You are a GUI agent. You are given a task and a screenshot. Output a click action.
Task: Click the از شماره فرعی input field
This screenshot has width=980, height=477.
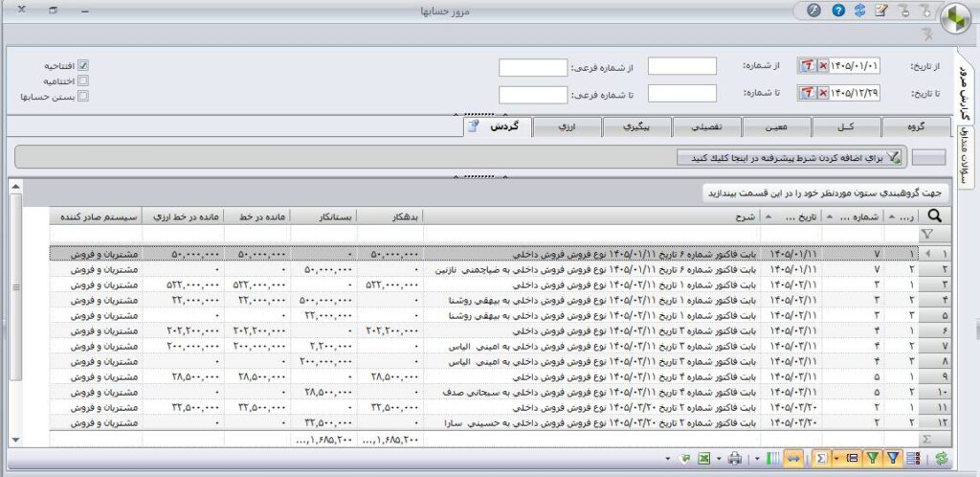pos(533,67)
